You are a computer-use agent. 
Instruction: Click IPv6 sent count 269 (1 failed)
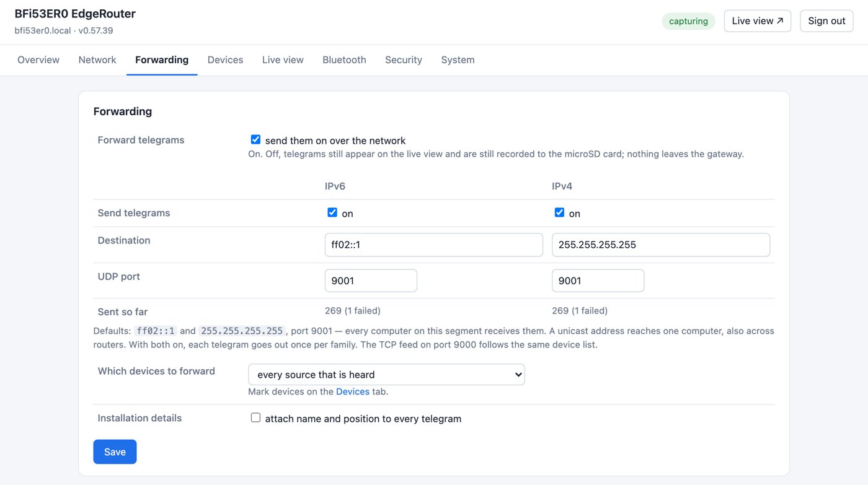(x=353, y=310)
